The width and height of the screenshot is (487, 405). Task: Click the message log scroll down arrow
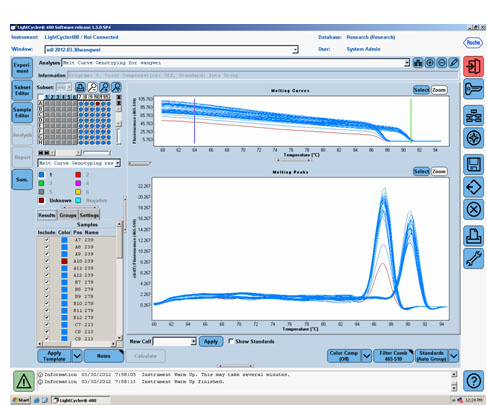(x=454, y=387)
